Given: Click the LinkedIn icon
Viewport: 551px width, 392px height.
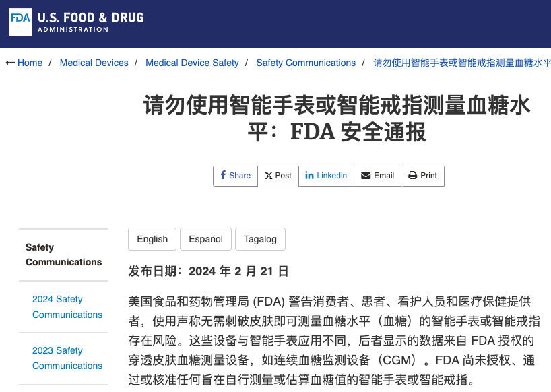Looking at the screenshot, I should (x=309, y=175).
